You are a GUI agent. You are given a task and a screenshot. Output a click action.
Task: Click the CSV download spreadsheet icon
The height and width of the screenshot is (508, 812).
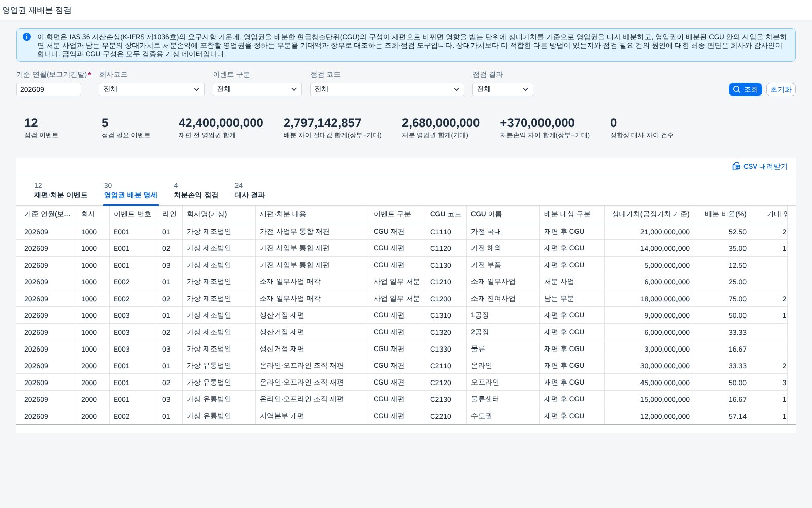pyautogui.click(x=736, y=166)
